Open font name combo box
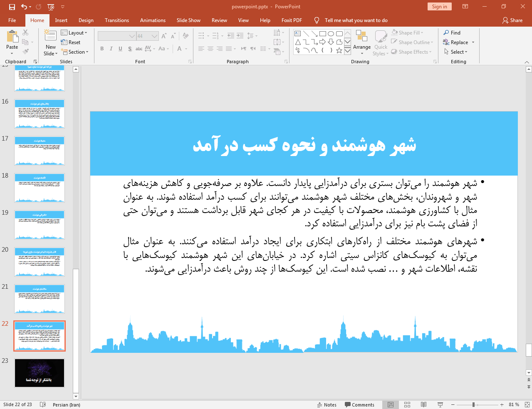 coord(117,36)
